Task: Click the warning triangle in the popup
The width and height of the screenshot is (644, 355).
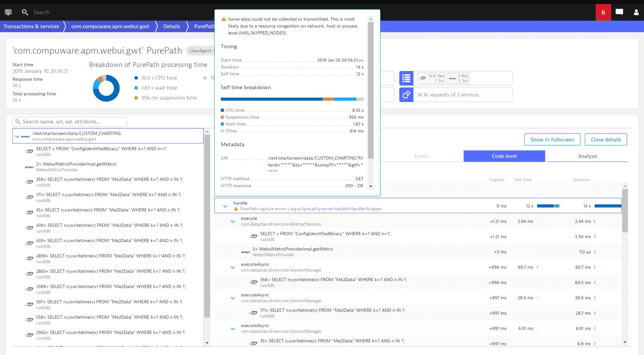Action: point(224,19)
